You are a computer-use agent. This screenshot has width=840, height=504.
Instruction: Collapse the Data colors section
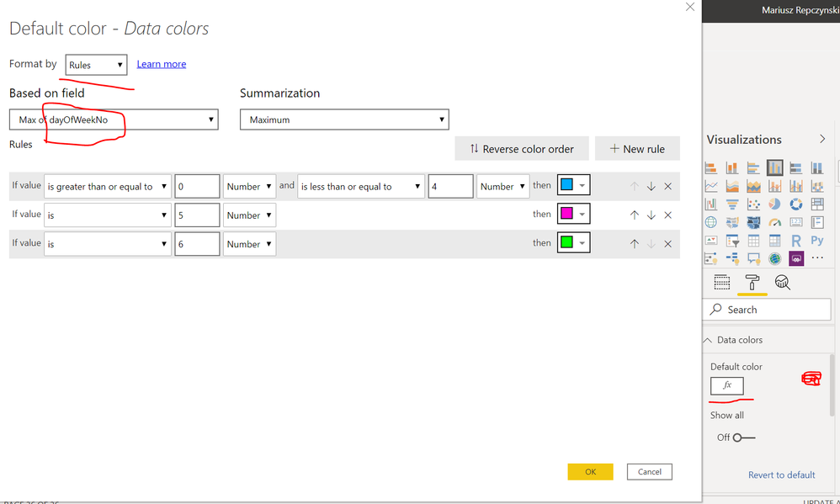point(708,340)
